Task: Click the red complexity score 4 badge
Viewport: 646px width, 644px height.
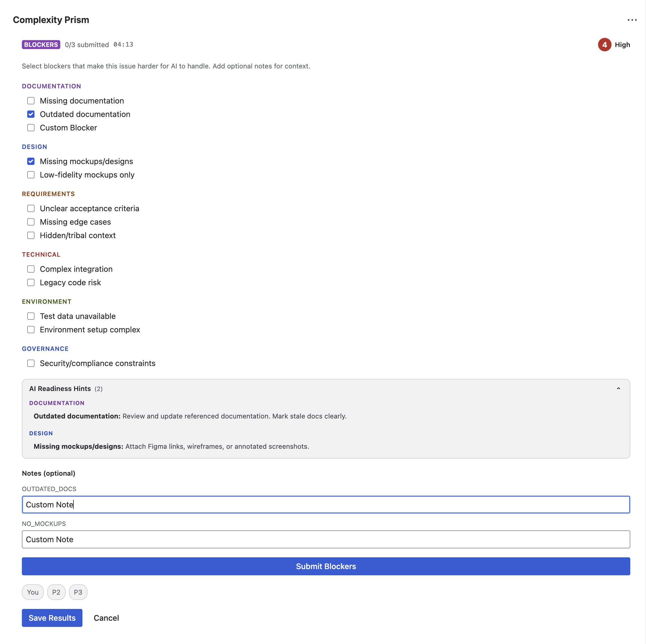Action: pyautogui.click(x=604, y=45)
